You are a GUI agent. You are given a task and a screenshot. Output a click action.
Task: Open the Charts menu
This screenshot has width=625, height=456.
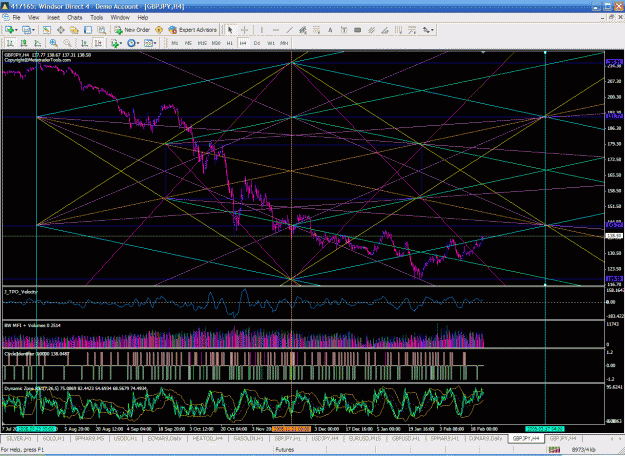point(75,18)
